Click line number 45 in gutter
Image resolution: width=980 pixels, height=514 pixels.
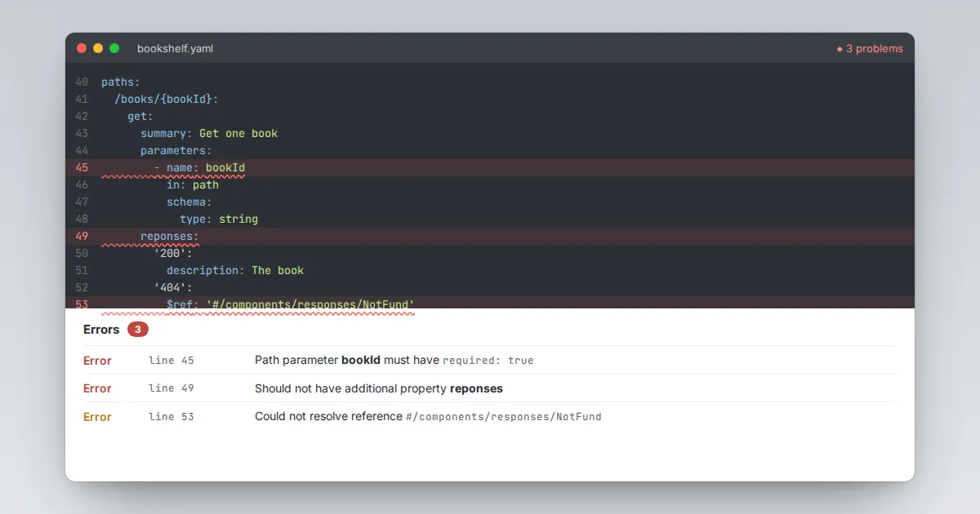pyautogui.click(x=81, y=168)
